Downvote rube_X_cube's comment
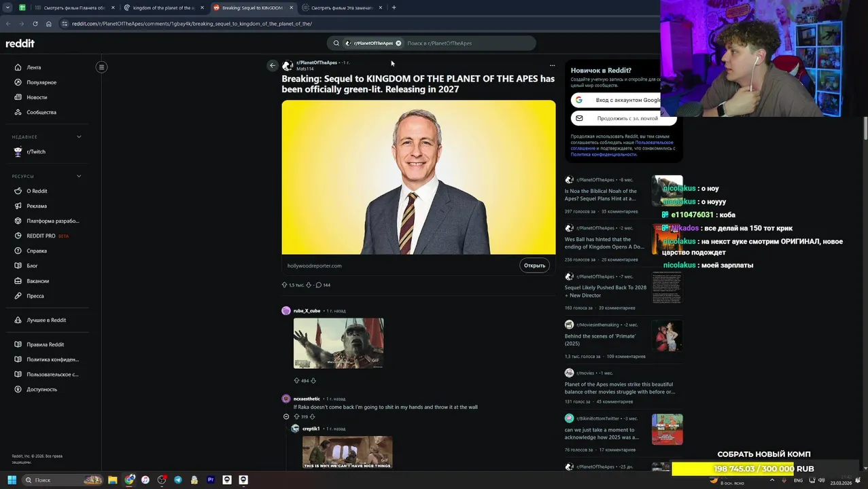This screenshot has width=868, height=489. [x=313, y=381]
